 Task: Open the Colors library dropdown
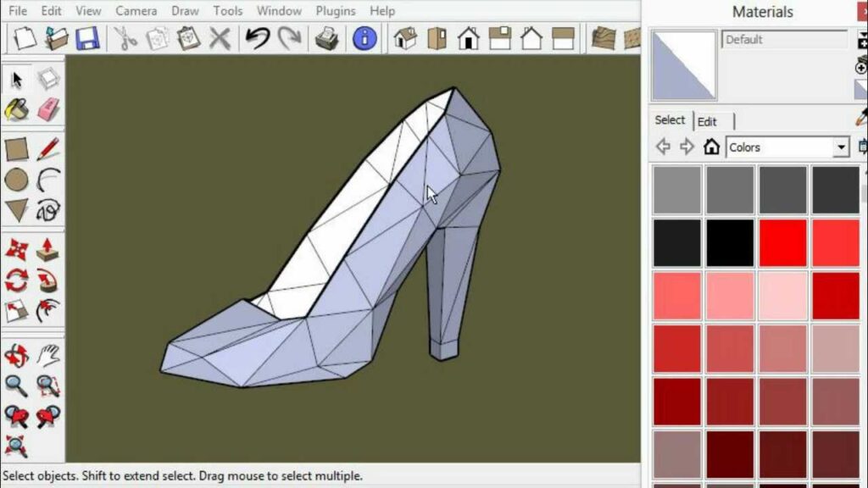pyautogui.click(x=841, y=147)
